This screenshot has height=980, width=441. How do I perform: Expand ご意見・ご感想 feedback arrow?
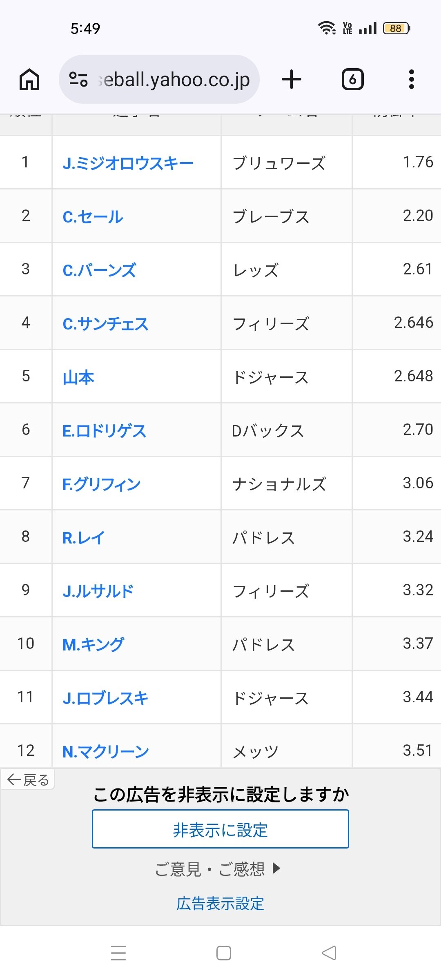point(276,868)
